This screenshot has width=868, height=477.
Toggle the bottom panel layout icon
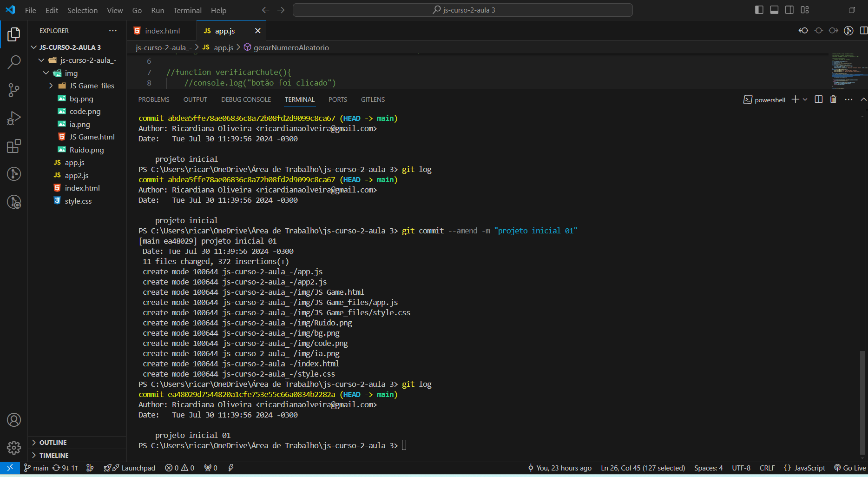774,10
